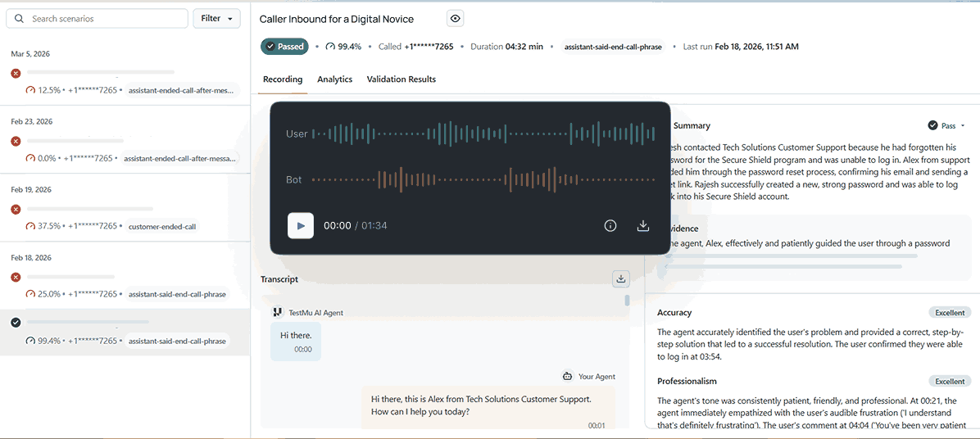
Task: Click the Last run Feb 18, 2026 timestamp
Action: click(x=741, y=46)
